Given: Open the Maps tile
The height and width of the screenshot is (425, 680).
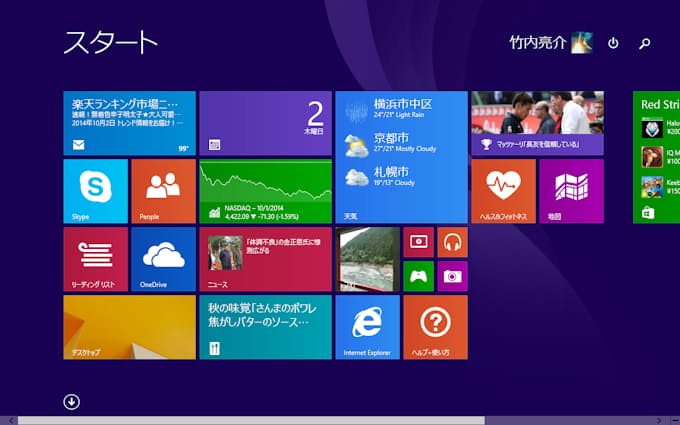Looking at the screenshot, I should tap(571, 191).
